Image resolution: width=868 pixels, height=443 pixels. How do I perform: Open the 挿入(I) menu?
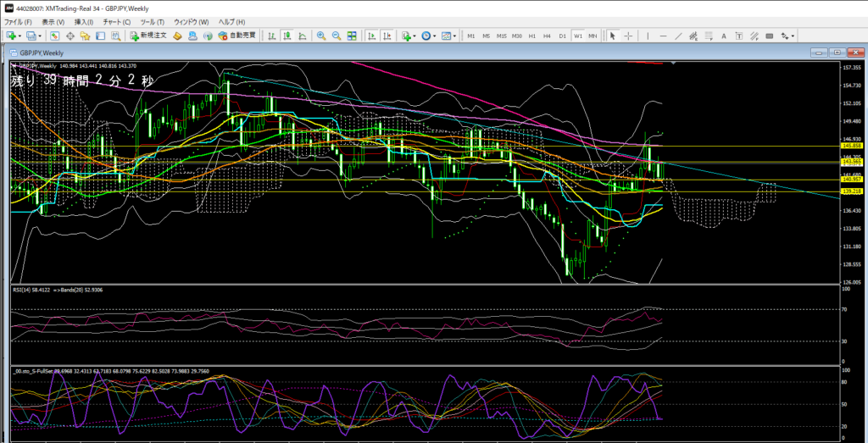[84, 22]
